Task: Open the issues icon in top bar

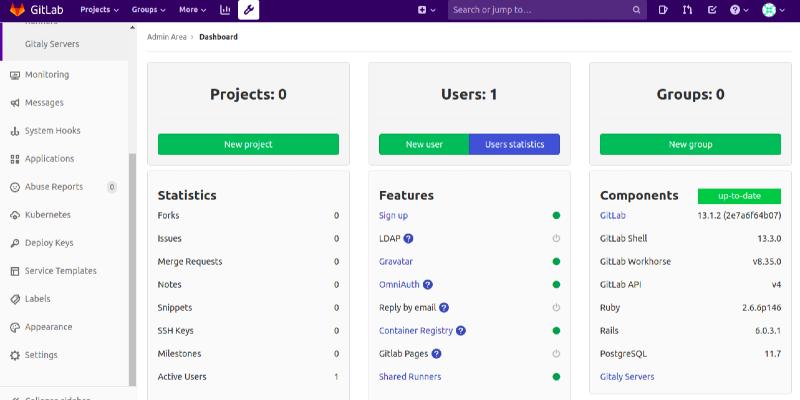Action: pos(663,10)
